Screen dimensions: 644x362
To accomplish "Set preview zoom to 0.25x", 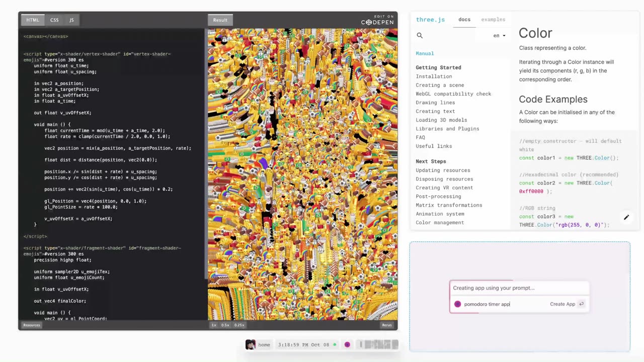I will pos(239,325).
